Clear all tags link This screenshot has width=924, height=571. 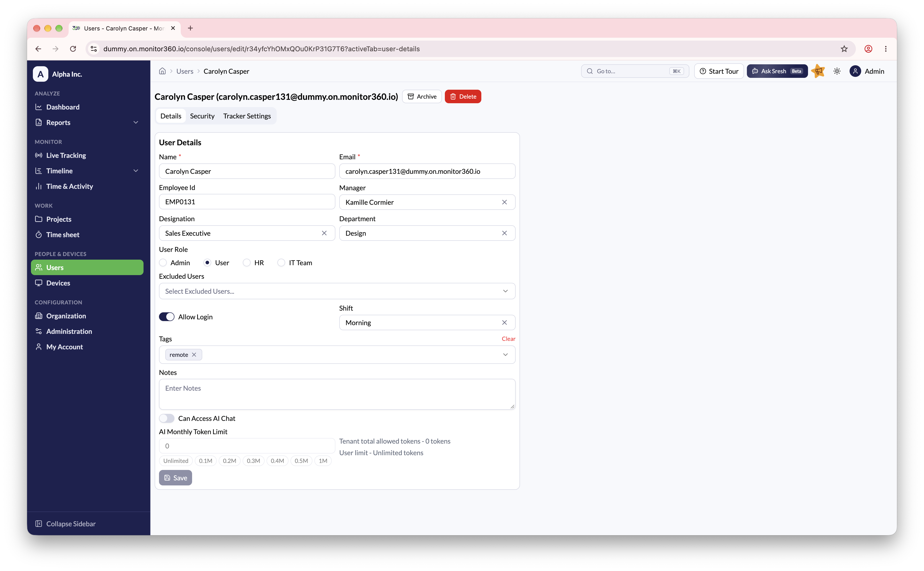click(x=508, y=339)
